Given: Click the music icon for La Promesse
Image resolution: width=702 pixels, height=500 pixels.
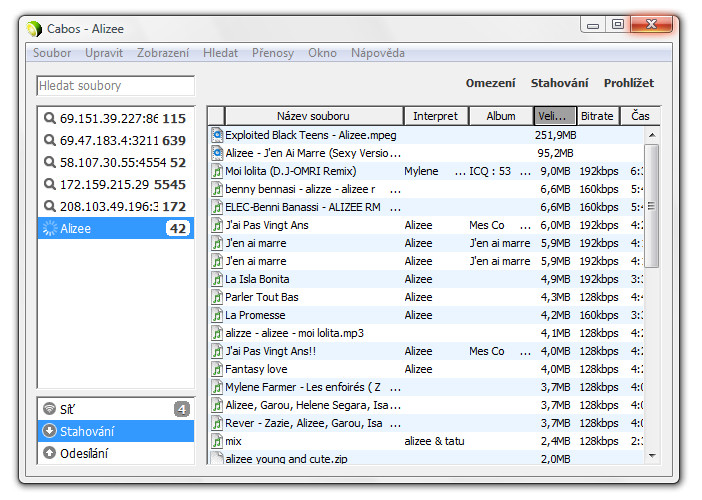Looking at the screenshot, I should [x=217, y=315].
